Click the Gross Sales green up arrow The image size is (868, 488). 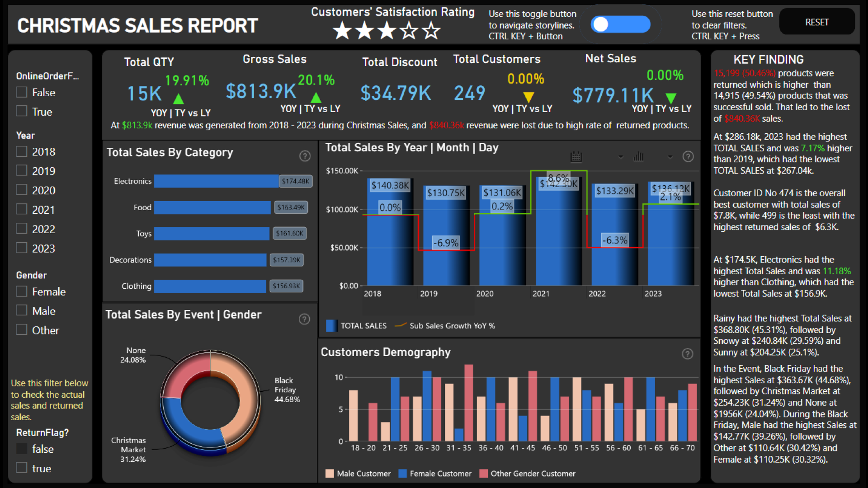[x=316, y=97]
